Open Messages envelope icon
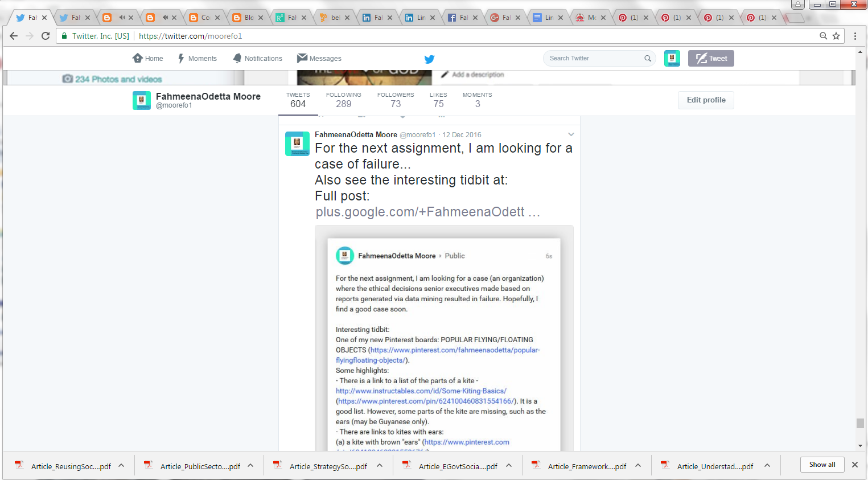Viewport: 868px width, 480px height. [x=302, y=58]
